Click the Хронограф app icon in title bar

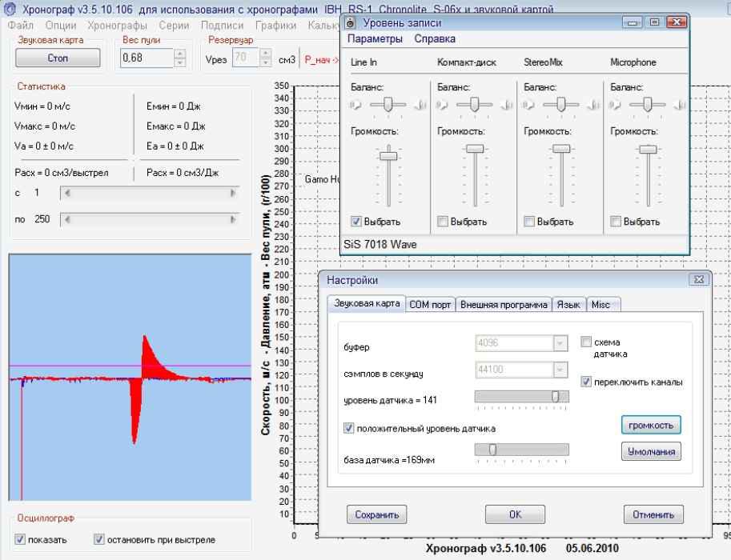(x=10, y=10)
